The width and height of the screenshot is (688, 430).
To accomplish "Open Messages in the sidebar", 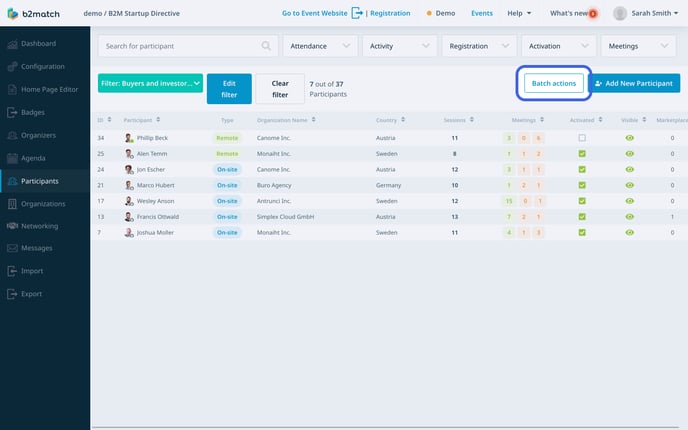I will pyautogui.click(x=36, y=248).
